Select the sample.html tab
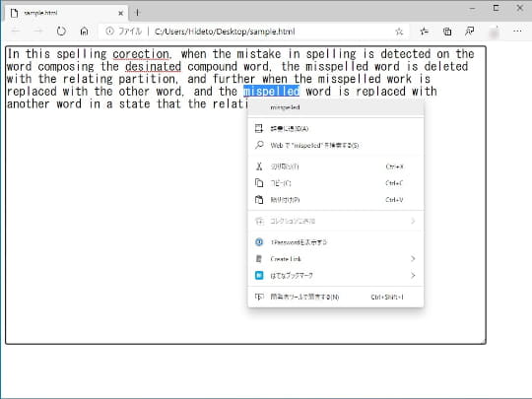The width and height of the screenshot is (532, 399). coord(66,13)
